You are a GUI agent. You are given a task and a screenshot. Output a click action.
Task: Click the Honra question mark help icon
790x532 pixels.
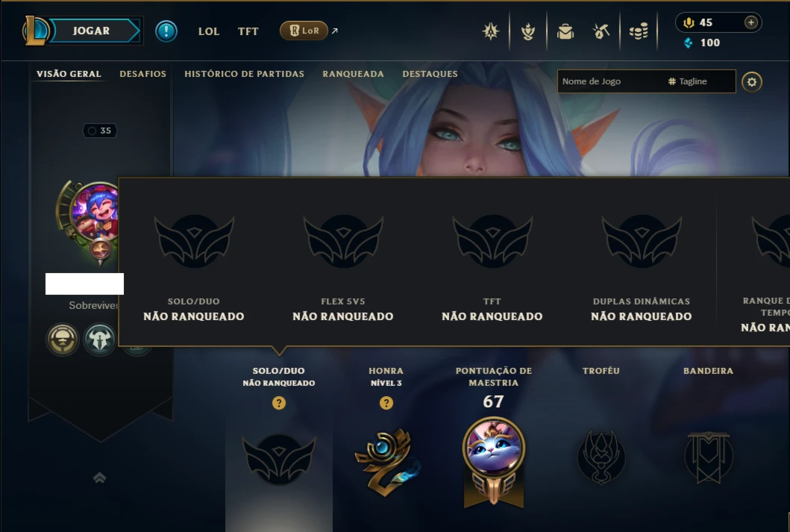tap(386, 403)
